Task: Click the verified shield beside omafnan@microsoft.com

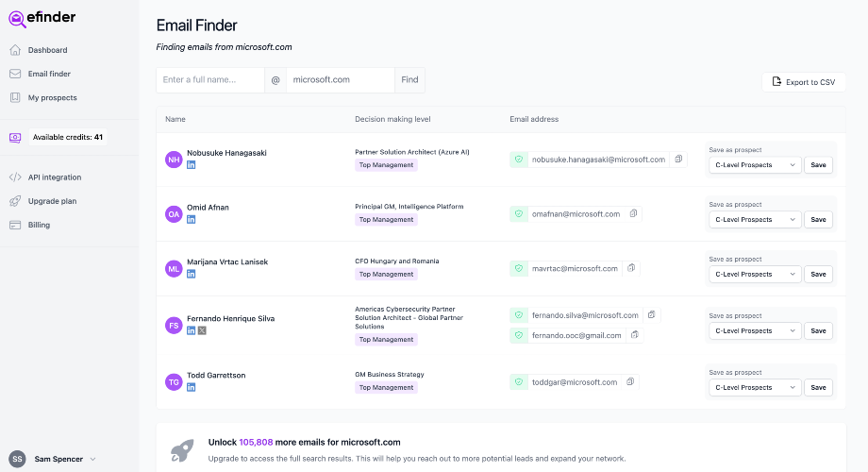Action: 519,214
